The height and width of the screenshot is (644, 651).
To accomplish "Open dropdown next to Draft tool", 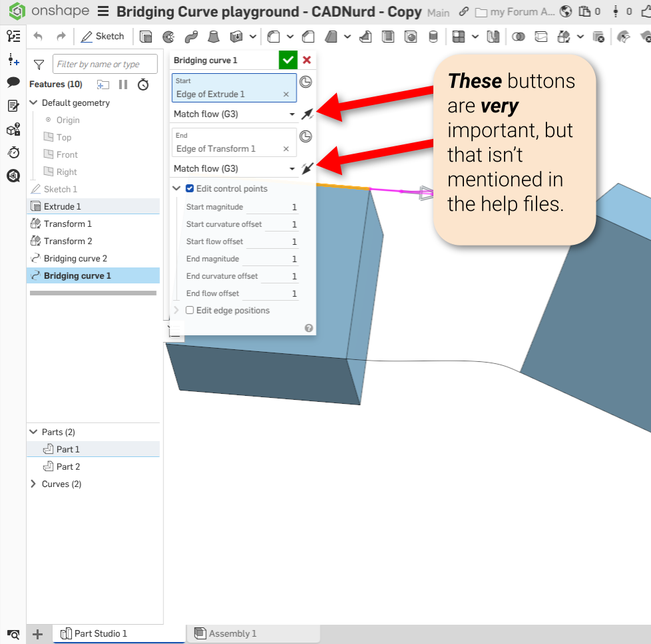I will pyautogui.click(x=347, y=37).
